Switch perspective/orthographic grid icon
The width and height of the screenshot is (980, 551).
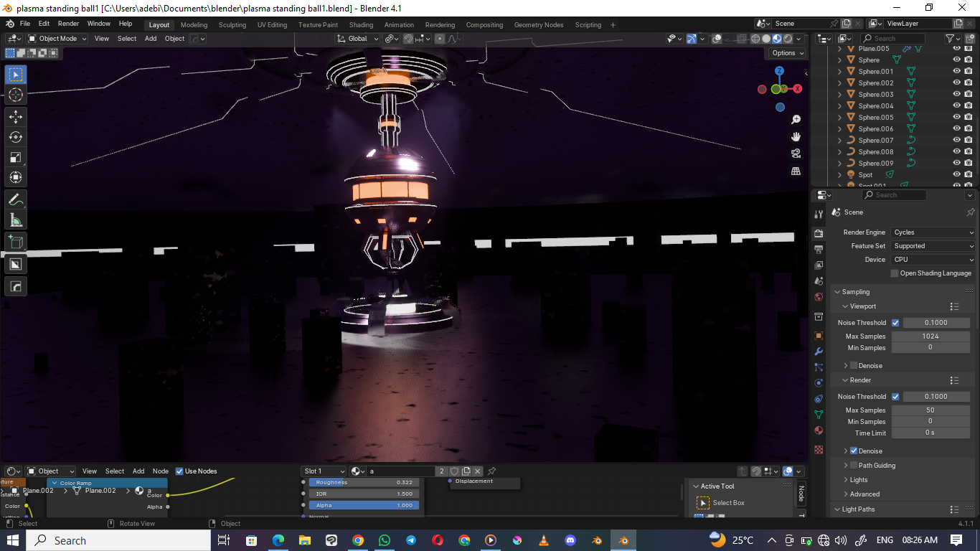pyautogui.click(x=796, y=171)
